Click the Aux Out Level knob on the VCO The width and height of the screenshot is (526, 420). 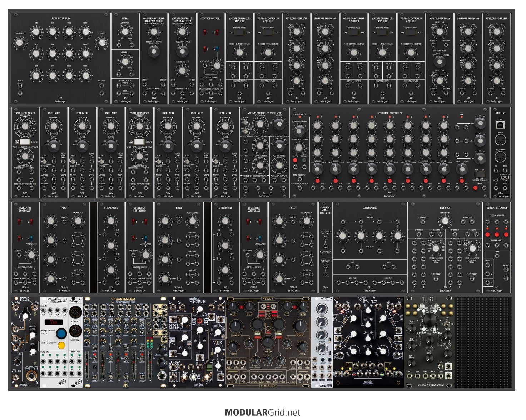[x=279, y=165]
